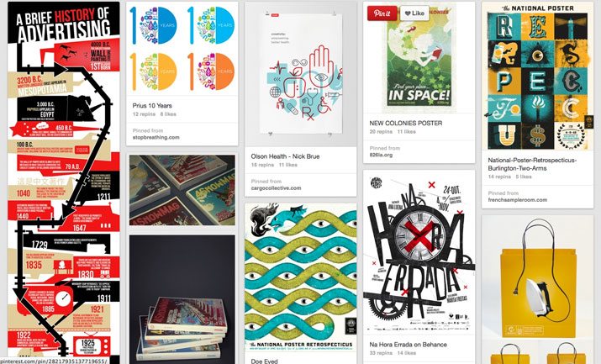Click the National-Poster-Retrospecticus-Burlington-Two-Arms title

pos(532,164)
